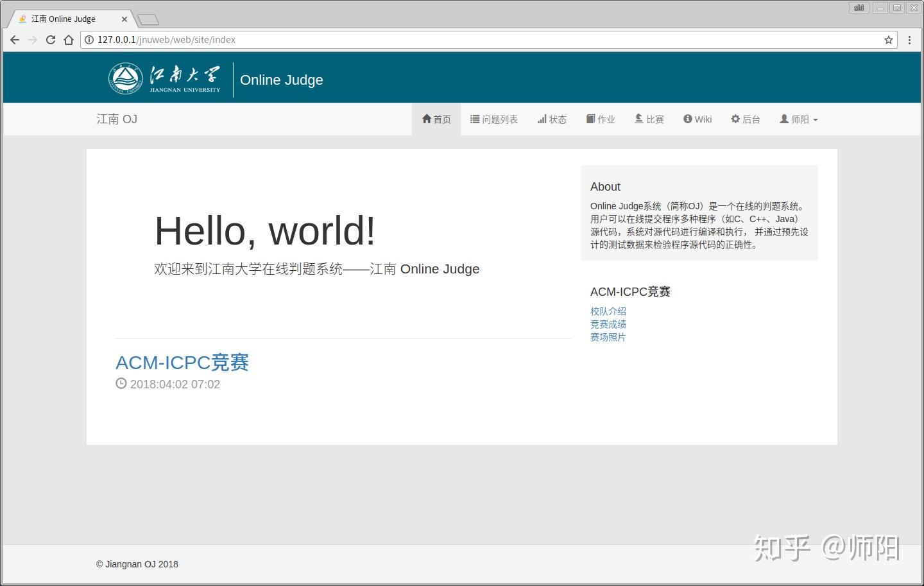924x586 pixels.
Task: Close the 江南 Online Judge tab
Action: 124,19
